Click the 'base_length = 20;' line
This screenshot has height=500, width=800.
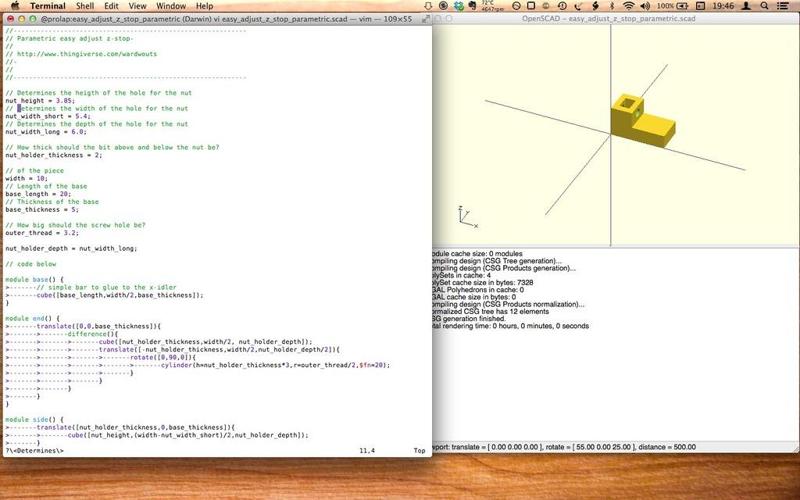[x=38, y=194]
